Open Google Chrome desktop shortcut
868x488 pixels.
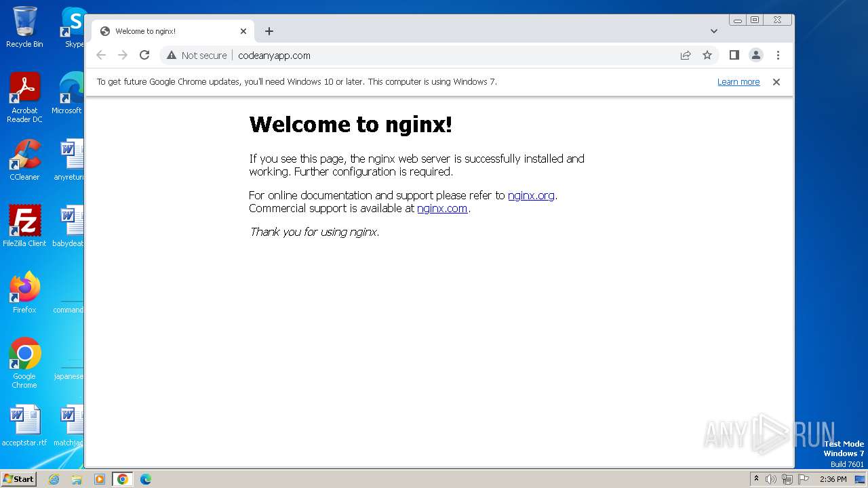[x=24, y=363]
